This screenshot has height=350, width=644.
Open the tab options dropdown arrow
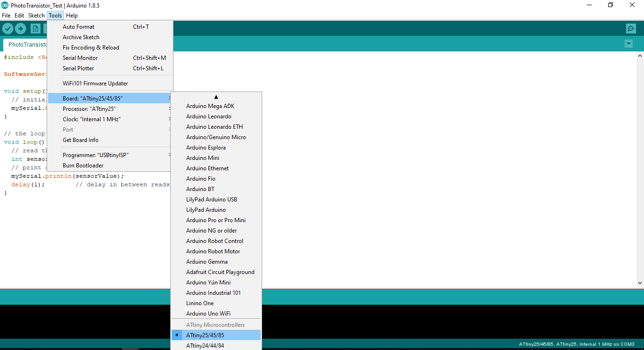coord(628,44)
